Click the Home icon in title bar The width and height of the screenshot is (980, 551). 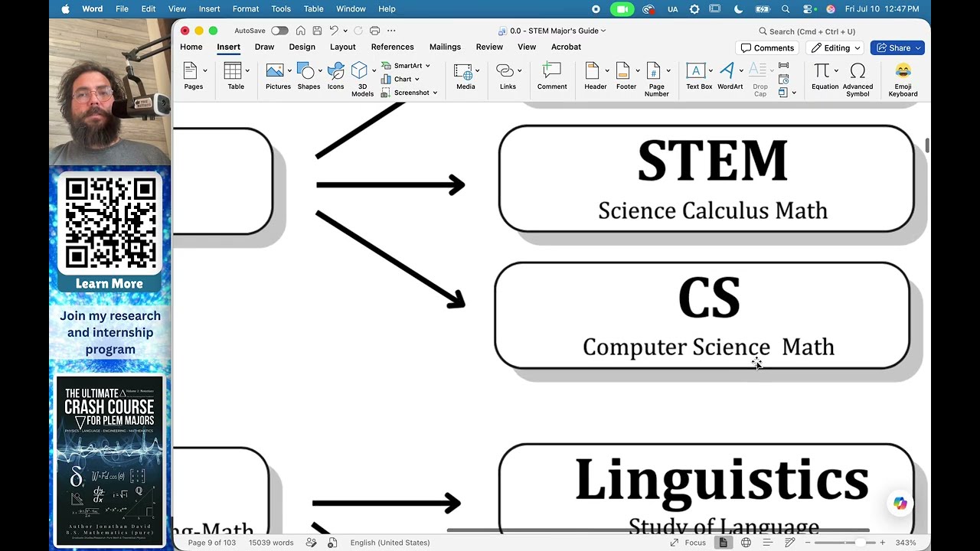pyautogui.click(x=301, y=31)
